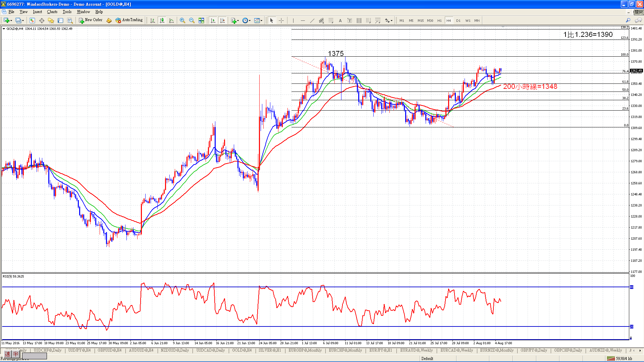Image resolution: width=644 pixels, height=362 pixels.
Task: Open the Charts menu
Action: click(52, 12)
